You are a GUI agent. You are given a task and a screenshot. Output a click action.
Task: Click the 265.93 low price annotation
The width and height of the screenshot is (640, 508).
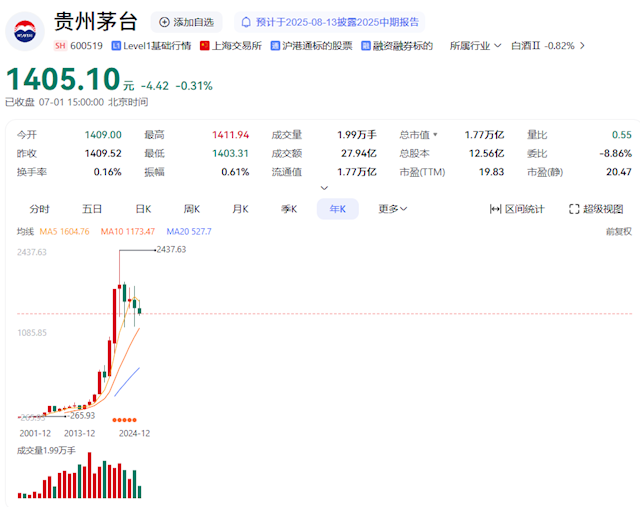[82, 415]
